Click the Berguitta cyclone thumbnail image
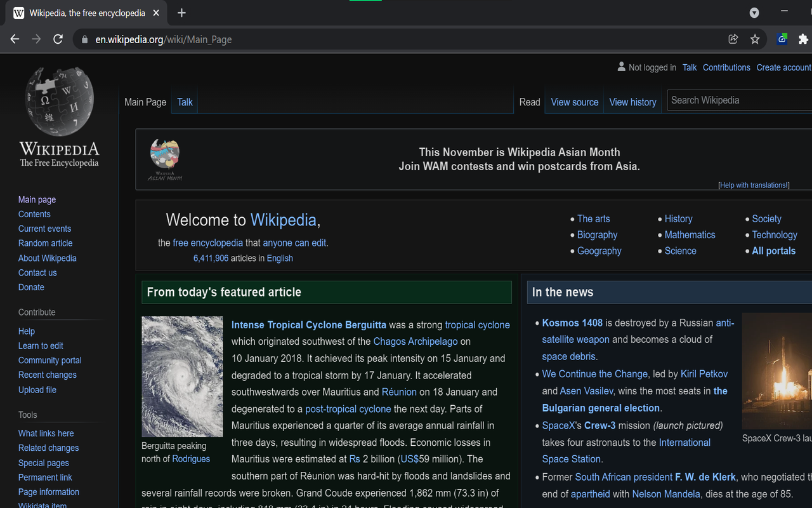This screenshot has height=508, width=812. point(182,376)
